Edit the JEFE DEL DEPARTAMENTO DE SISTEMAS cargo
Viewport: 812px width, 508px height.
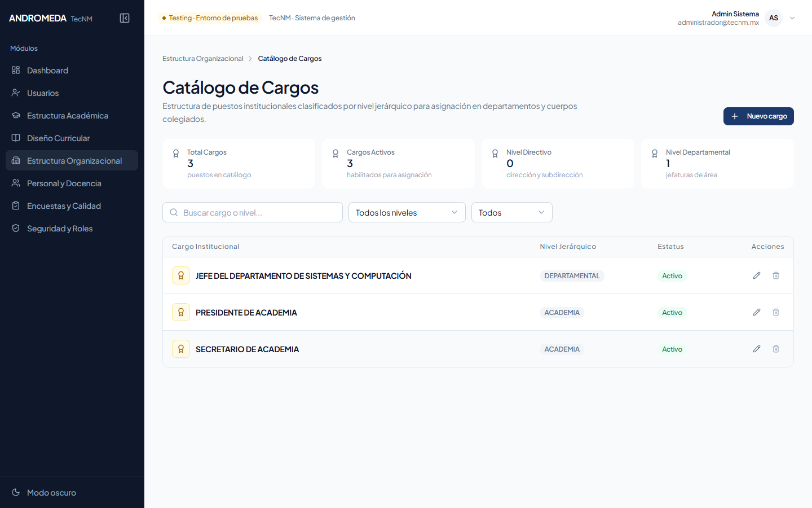pyautogui.click(x=757, y=275)
